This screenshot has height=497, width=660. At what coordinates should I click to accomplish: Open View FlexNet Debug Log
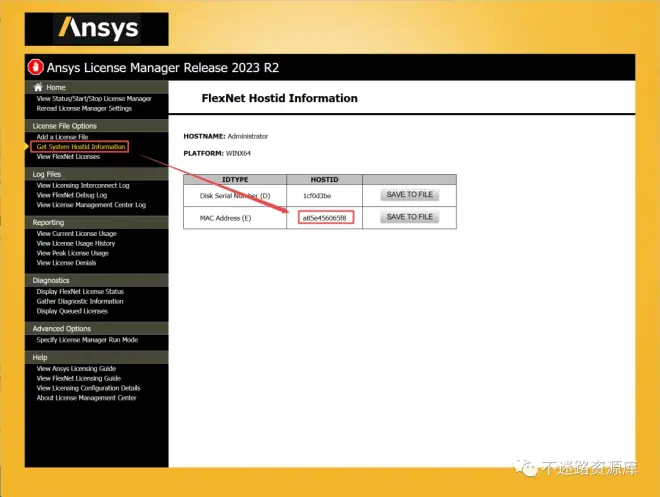[x=72, y=195]
